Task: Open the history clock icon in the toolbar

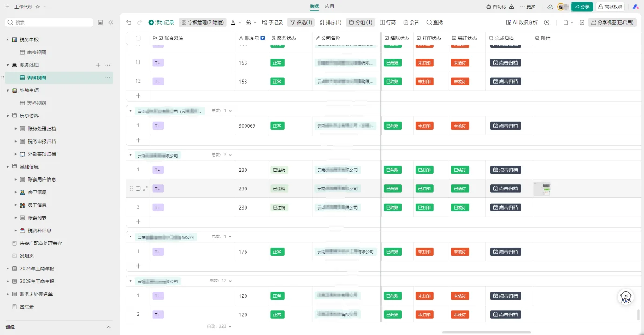Action: (x=547, y=22)
